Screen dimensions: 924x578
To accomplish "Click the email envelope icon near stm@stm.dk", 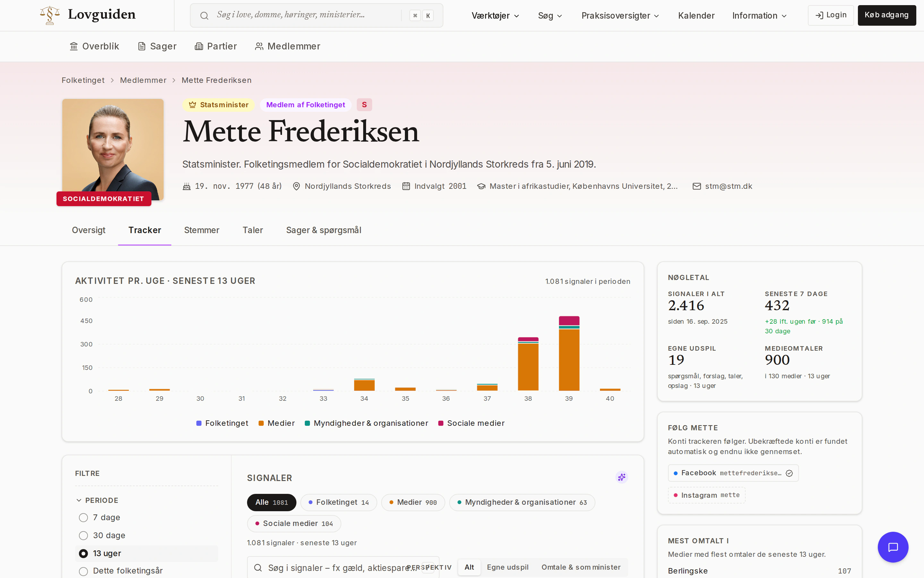I will point(697,186).
